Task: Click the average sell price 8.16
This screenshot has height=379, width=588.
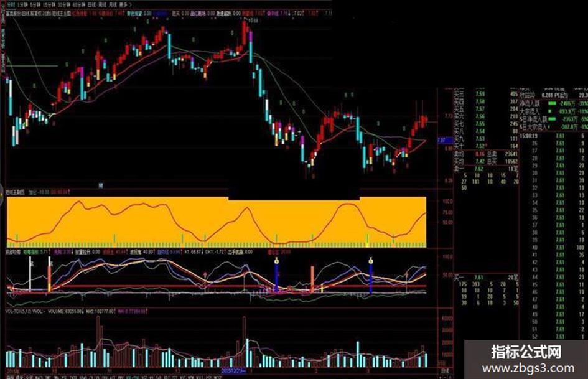Action: pos(480,154)
